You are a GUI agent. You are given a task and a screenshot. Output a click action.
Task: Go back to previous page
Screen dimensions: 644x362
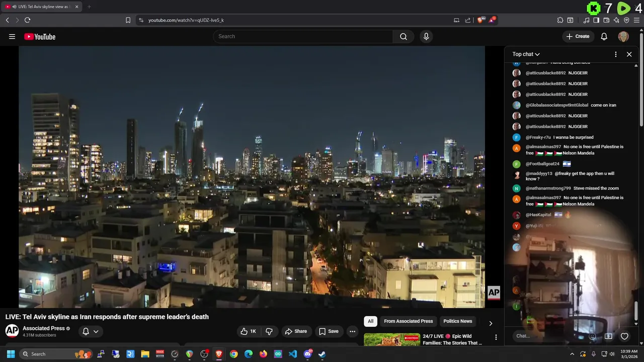[x=7, y=20]
